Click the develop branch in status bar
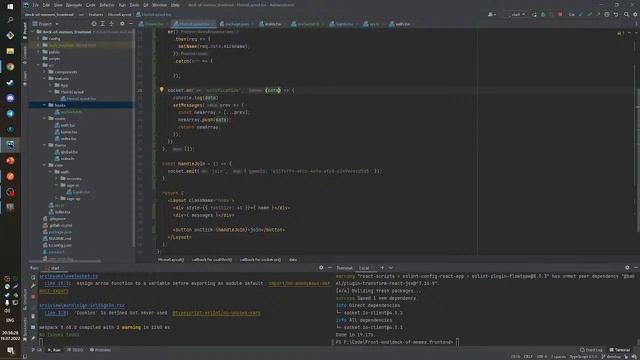Viewport: 640px width, 360px height. [x=611, y=356]
